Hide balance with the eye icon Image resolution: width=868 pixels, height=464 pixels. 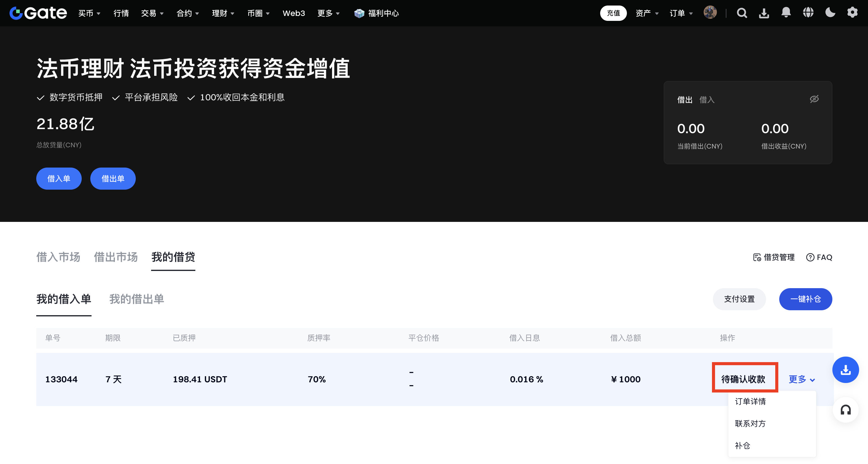(x=814, y=99)
